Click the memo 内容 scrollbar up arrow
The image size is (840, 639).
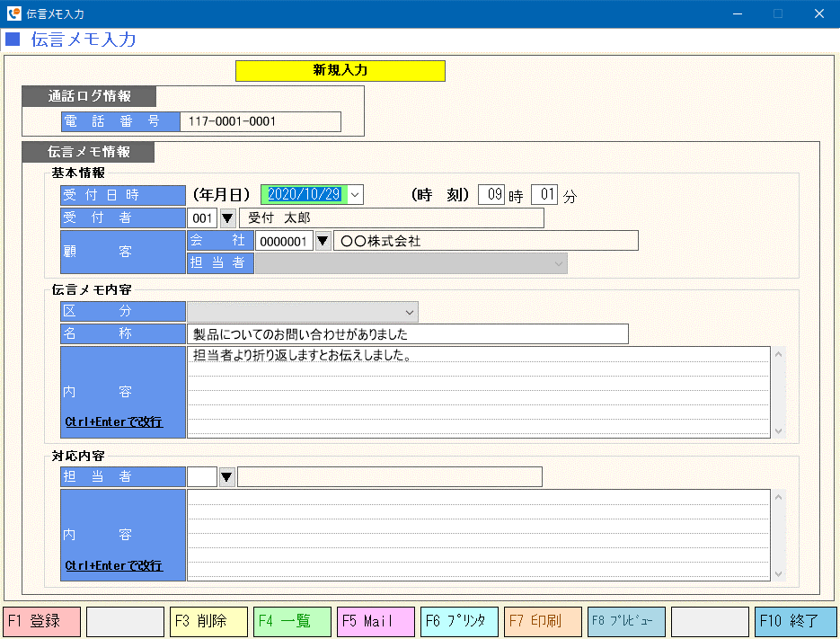pos(778,354)
